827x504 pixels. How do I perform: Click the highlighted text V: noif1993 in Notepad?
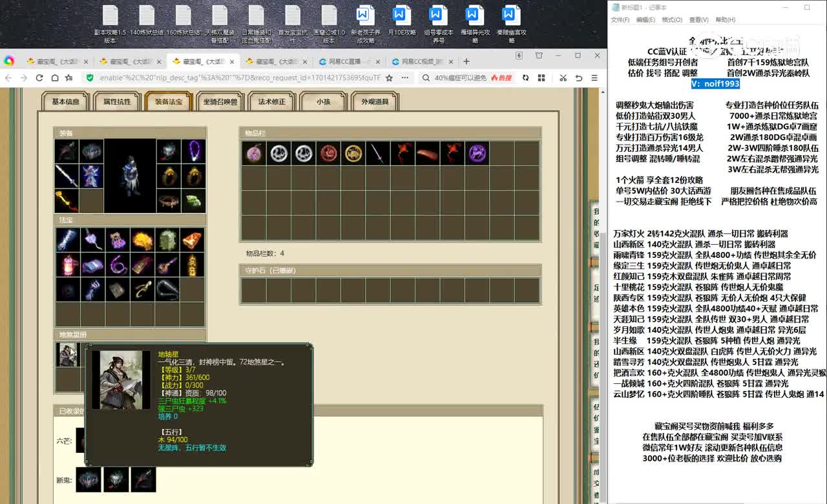[x=715, y=83]
